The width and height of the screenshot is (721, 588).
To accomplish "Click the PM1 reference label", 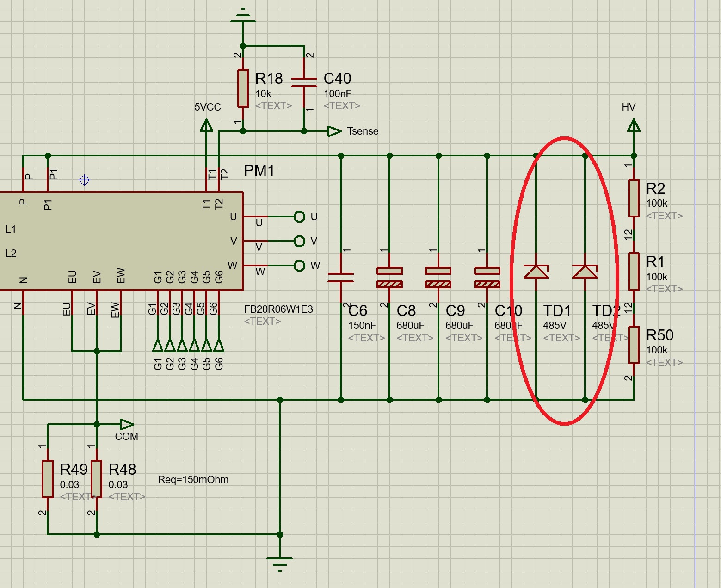I will 259,171.
